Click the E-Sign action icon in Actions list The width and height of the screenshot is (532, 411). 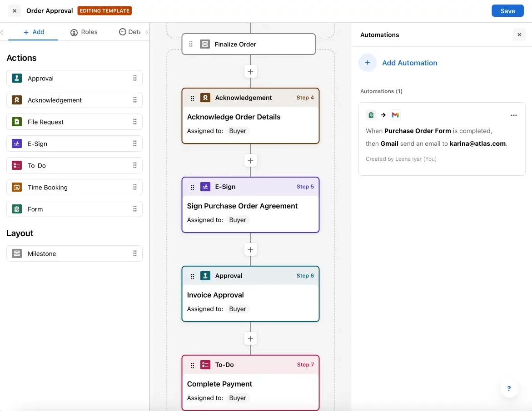17,144
